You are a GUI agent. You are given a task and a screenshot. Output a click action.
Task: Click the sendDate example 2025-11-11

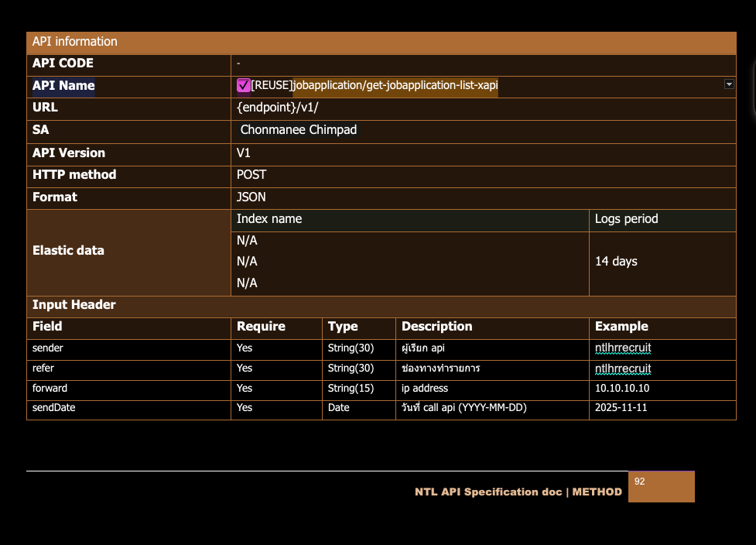621,408
